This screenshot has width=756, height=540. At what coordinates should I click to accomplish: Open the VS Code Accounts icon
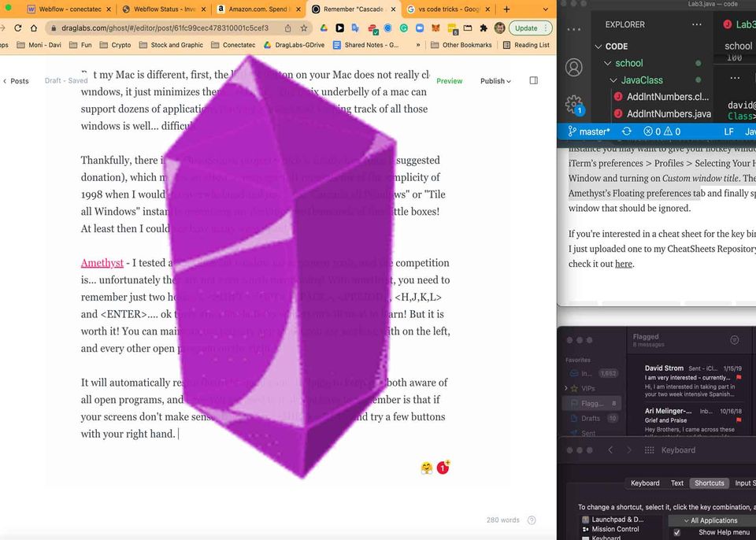pos(574,68)
